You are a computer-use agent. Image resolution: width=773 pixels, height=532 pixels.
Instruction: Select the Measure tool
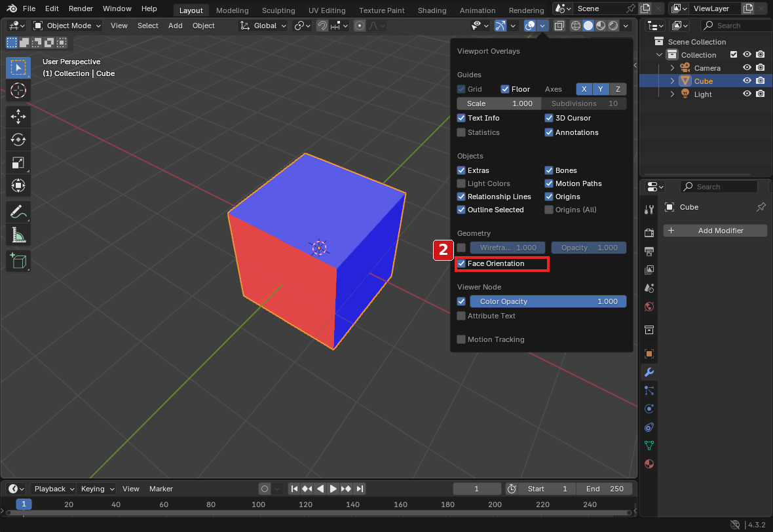point(18,235)
